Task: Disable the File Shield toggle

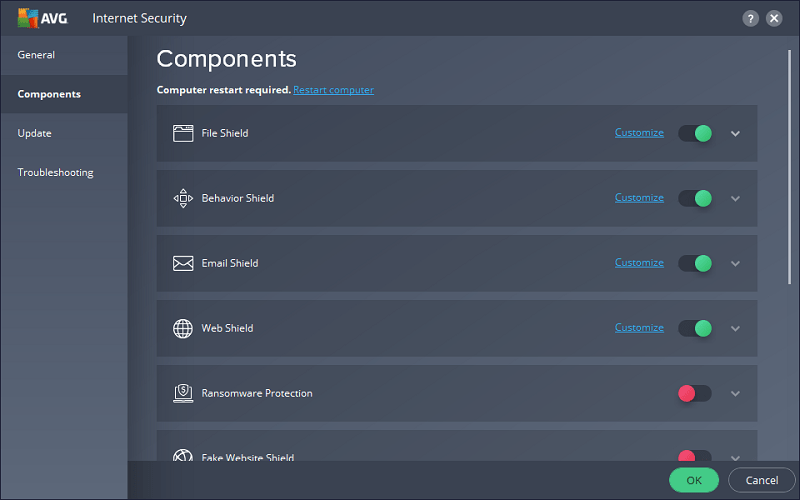Action: point(695,133)
